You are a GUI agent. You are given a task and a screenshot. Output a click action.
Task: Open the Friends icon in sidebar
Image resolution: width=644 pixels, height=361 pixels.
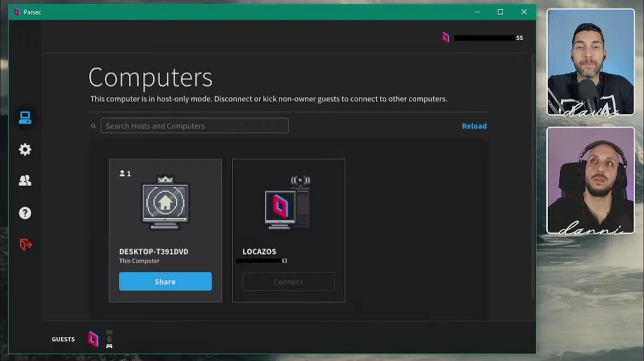coord(25,181)
